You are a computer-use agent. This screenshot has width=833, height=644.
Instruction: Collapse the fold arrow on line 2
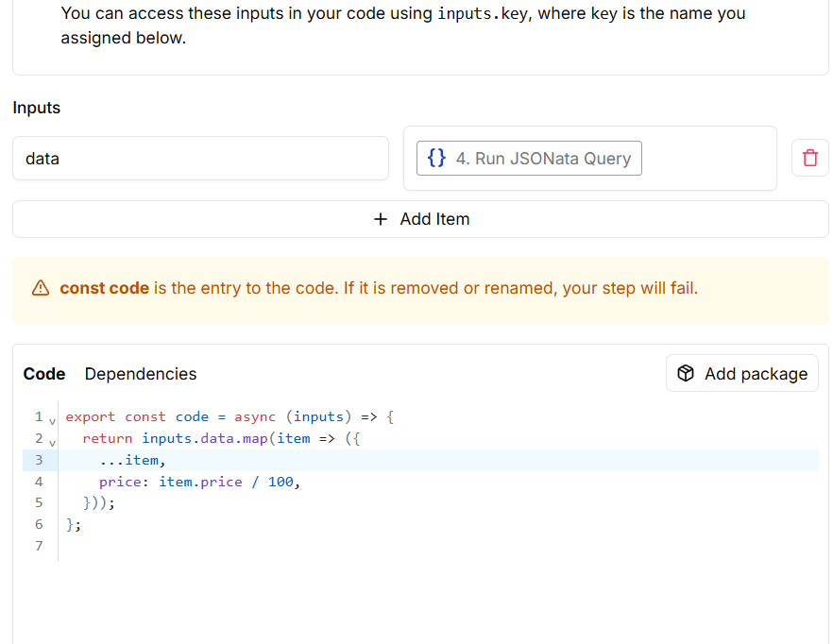coord(53,441)
